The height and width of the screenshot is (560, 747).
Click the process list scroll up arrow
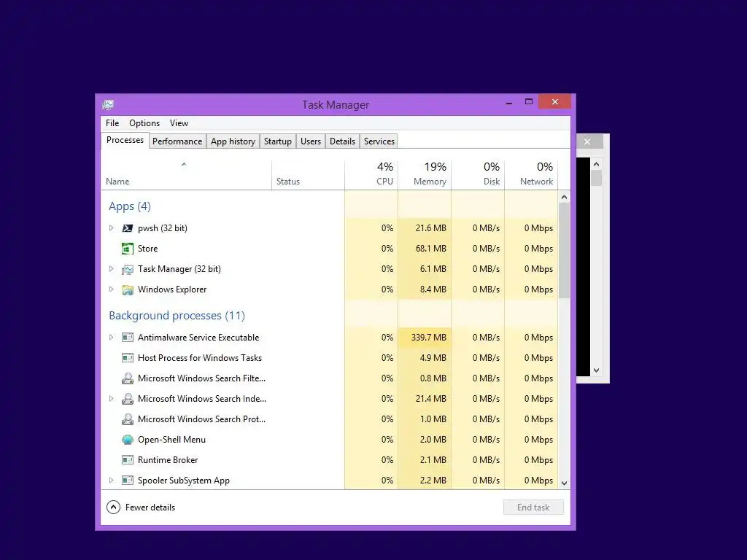564,197
